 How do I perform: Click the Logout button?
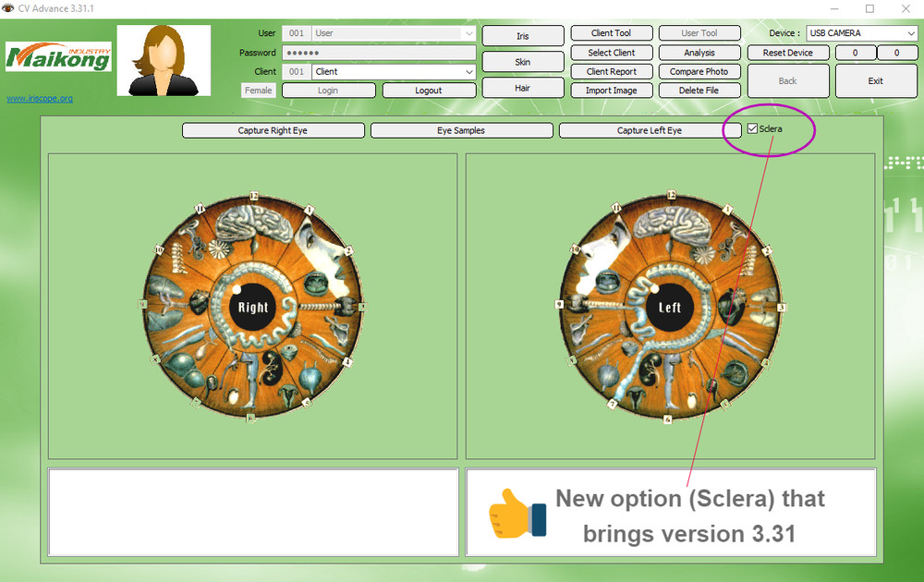[x=429, y=90]
